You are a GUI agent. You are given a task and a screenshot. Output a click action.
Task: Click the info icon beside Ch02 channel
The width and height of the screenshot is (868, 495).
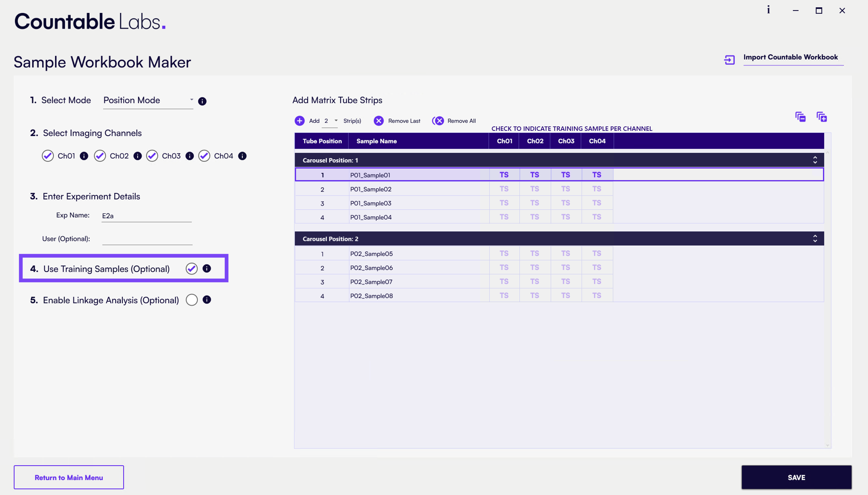point(137,156)
